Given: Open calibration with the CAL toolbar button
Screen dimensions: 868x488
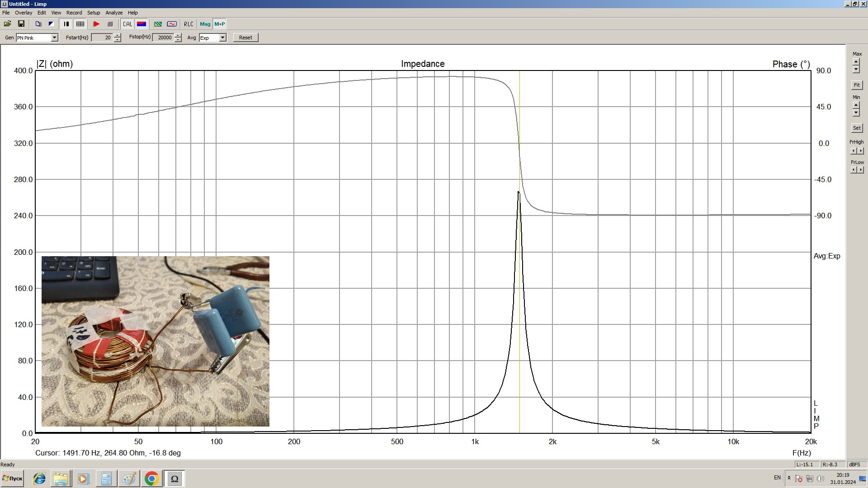Looking at the screenshot, I should tap(127, 24).
